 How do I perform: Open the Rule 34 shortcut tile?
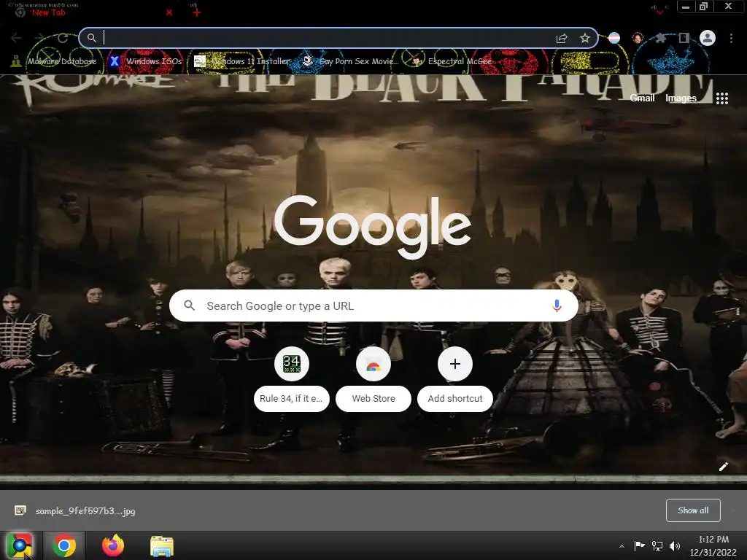(292, 378)
